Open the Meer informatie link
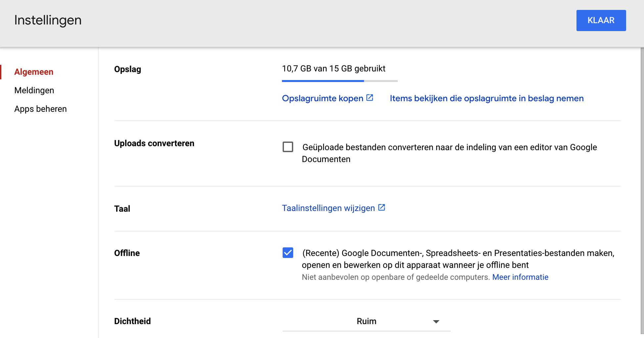 520,277
